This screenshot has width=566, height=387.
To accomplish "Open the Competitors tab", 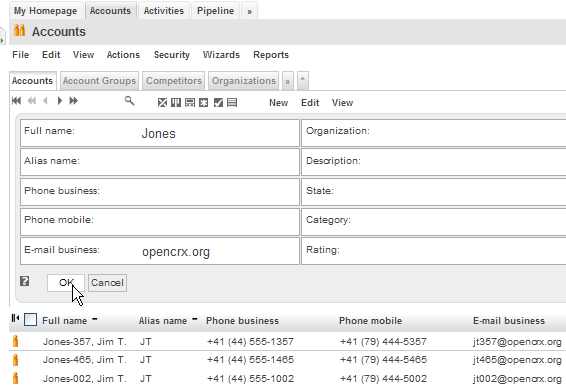I will click(x=174, y=81).
